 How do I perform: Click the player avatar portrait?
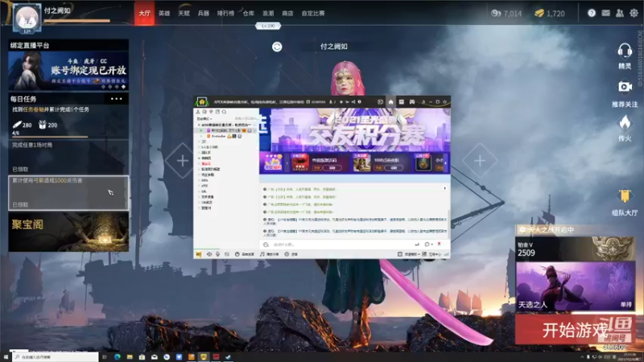point(27,18)
